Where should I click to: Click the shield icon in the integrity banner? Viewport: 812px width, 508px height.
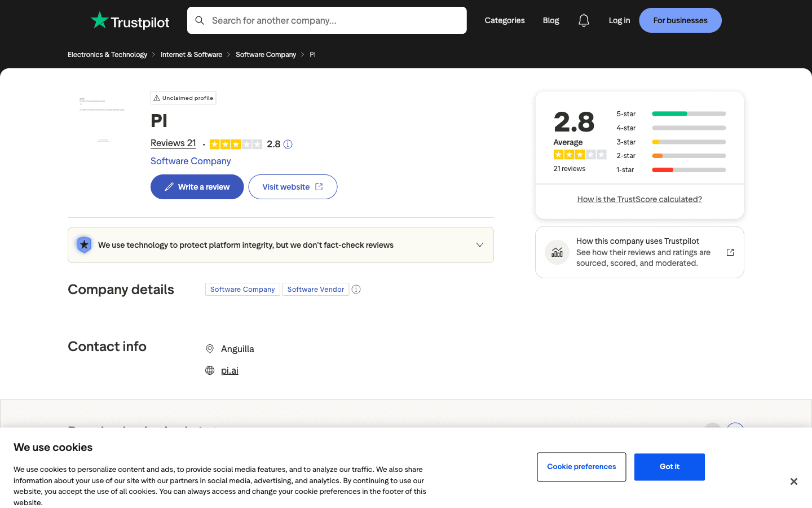84,244
